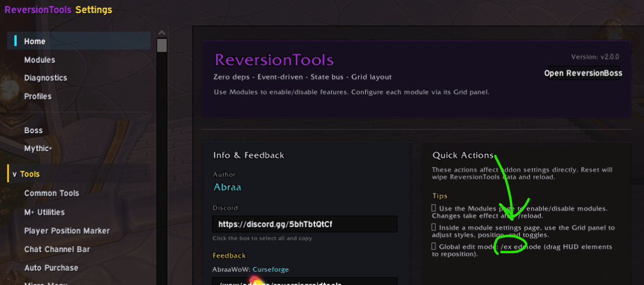Click the ReversionTools heading in banner
644x285 pixels.
[x=275, y=60]
